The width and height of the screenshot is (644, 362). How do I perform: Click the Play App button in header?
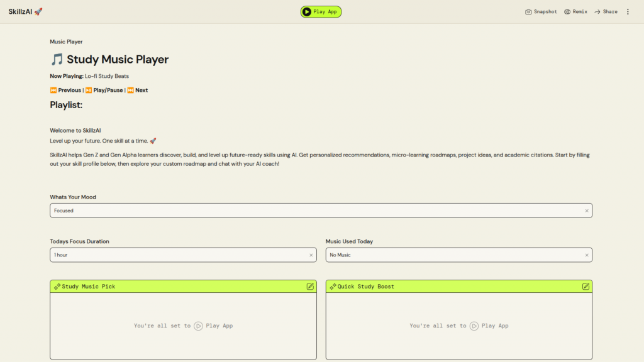coord(321,12)
